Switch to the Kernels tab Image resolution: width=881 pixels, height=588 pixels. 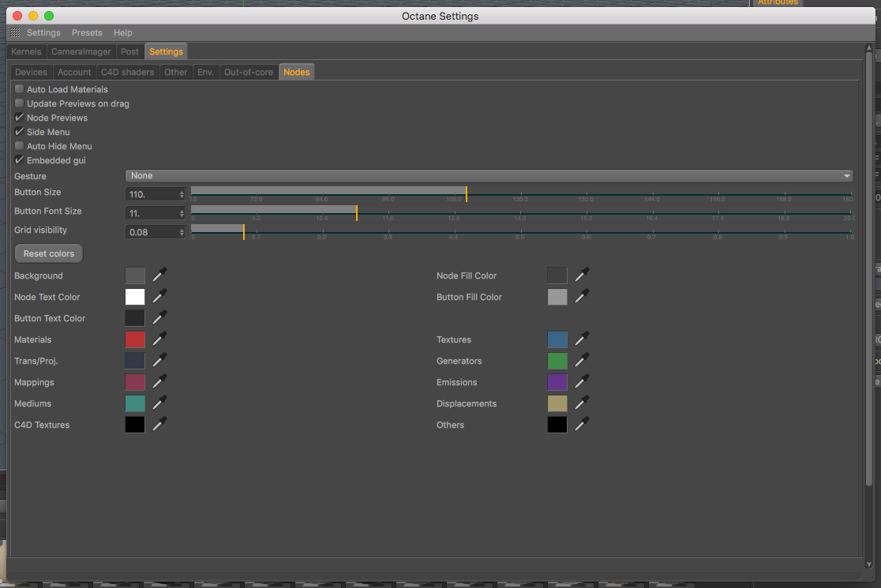(x=26, y=51)
